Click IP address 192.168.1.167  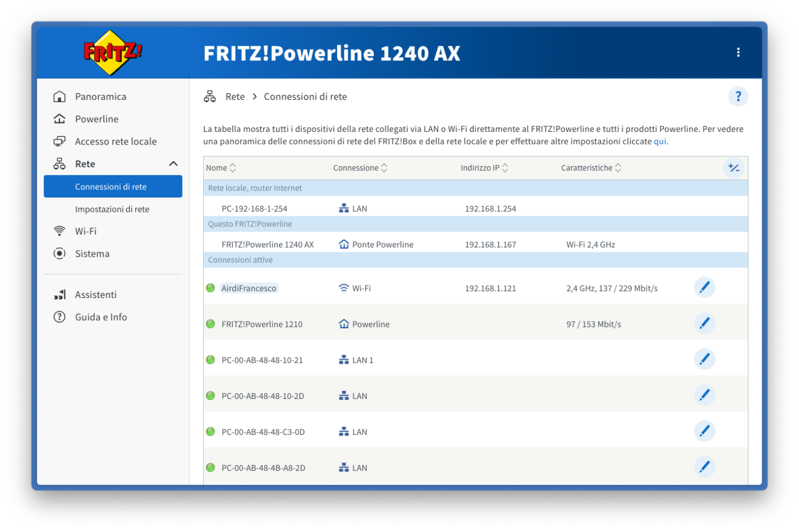click(x=490, y=244)
